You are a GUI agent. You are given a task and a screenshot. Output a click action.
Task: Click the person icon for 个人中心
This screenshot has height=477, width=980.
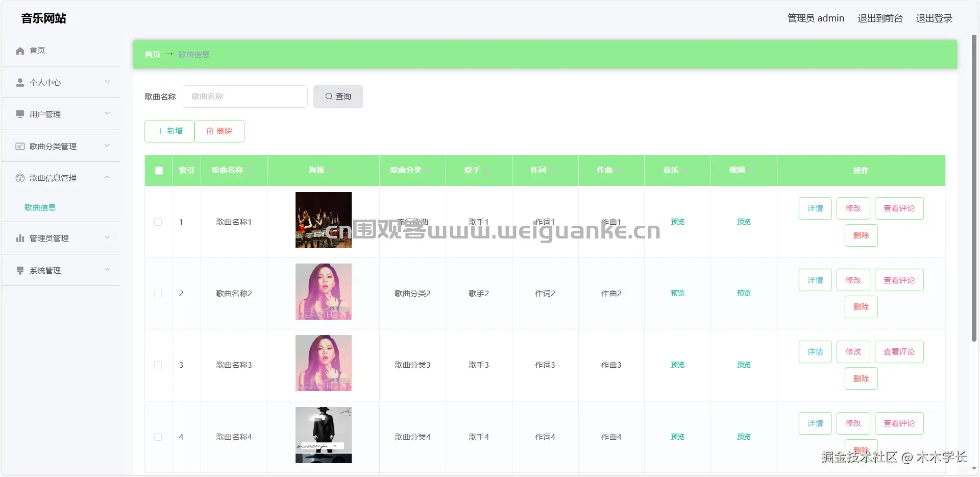(20, 82)
